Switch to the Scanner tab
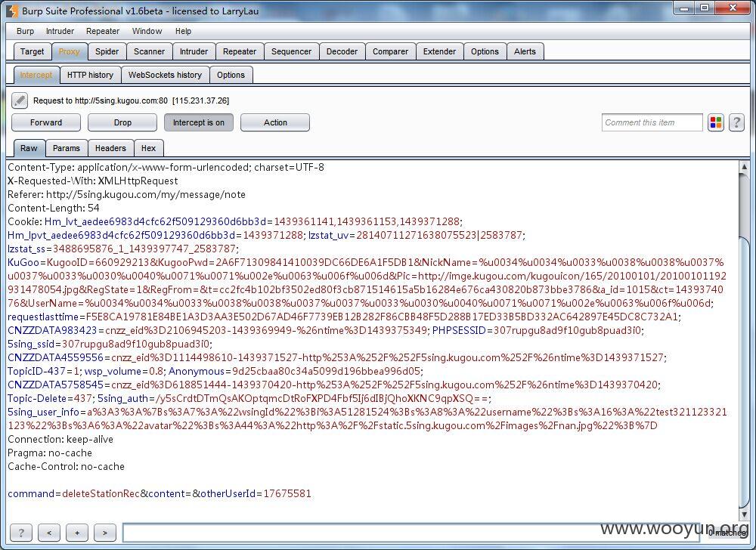The image size is (756, 550). (x=149, y=51)
